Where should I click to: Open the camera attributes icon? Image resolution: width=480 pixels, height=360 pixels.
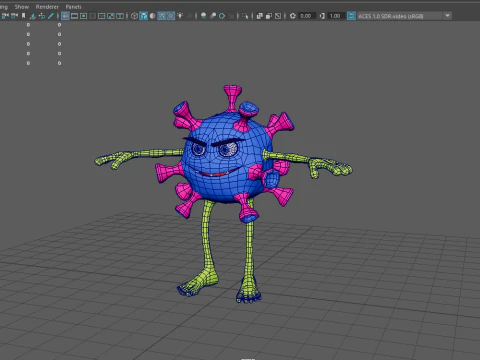14,16
